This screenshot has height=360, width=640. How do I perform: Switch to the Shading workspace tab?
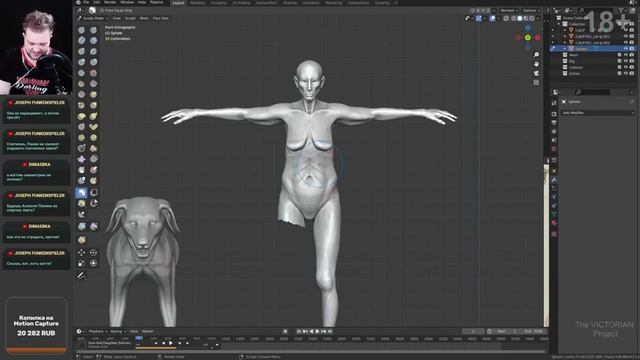coord(290,2)
